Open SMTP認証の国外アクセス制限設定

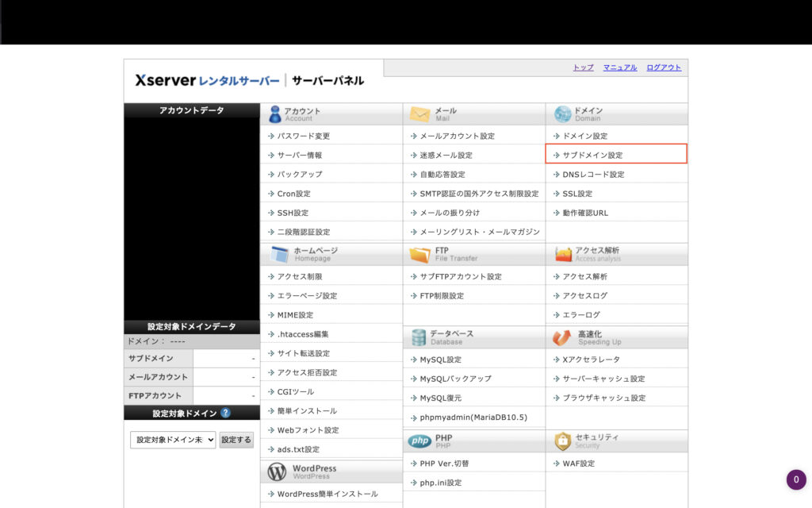[479, 194]
